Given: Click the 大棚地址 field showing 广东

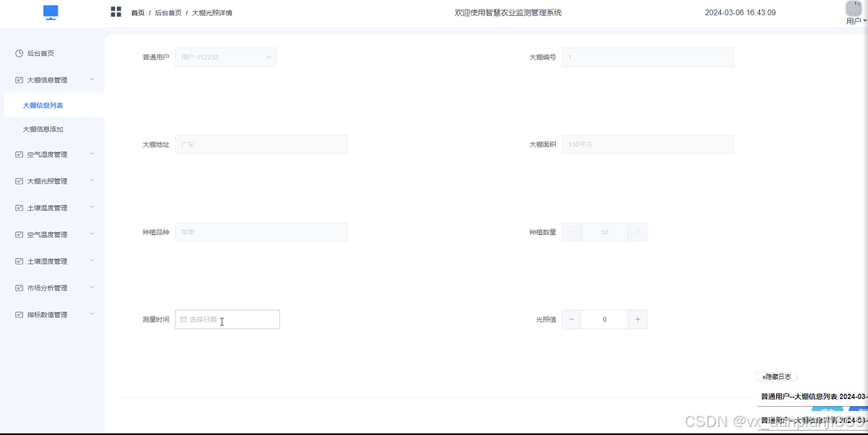Looking at the screenshot, I should [262, 145].
